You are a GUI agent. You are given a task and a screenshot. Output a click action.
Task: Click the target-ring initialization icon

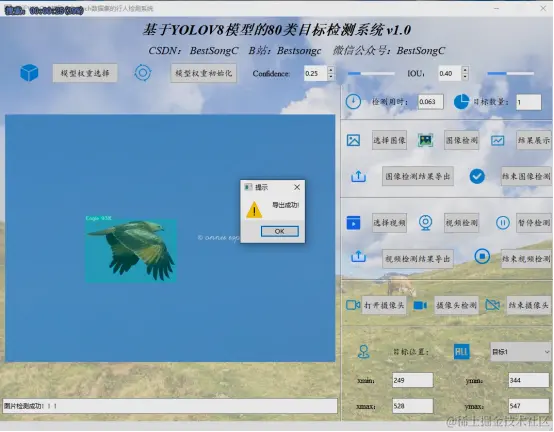tap(143, 73)
